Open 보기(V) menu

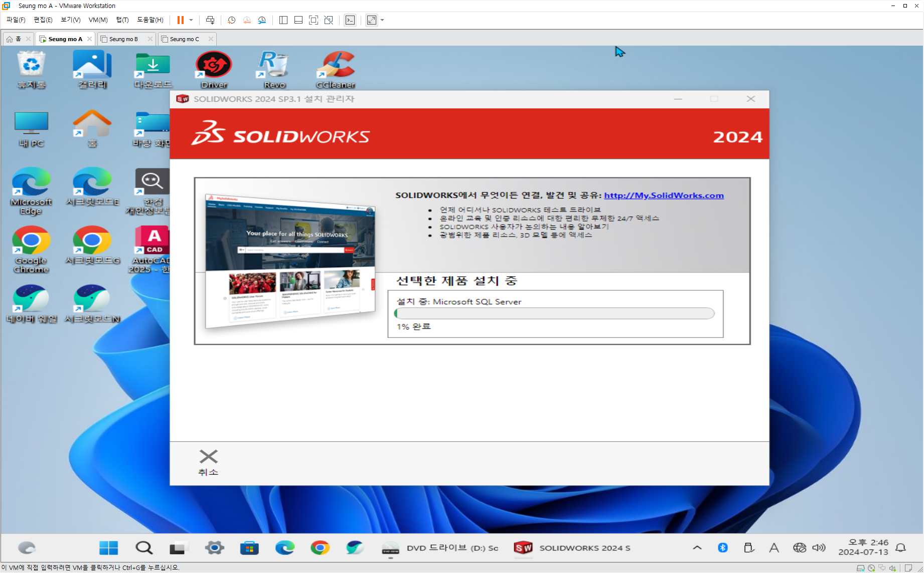pyautogui.click(x=71, y=20)
